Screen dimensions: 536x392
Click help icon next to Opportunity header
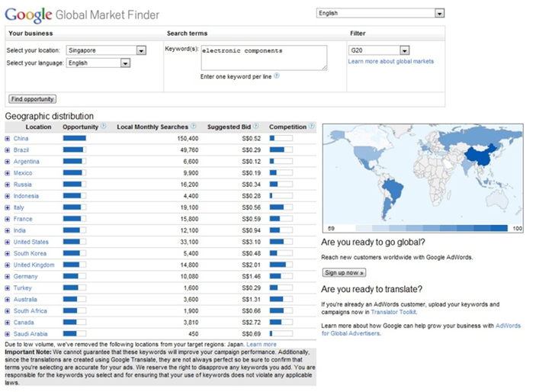[x=103, y=127]
